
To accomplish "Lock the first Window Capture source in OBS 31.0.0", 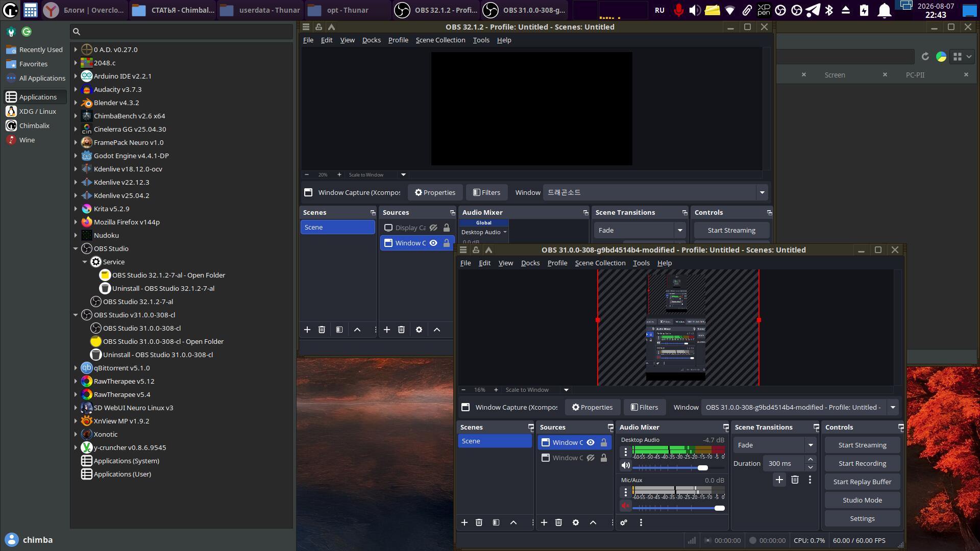I will pyautogui.click(x=604, y=443).
